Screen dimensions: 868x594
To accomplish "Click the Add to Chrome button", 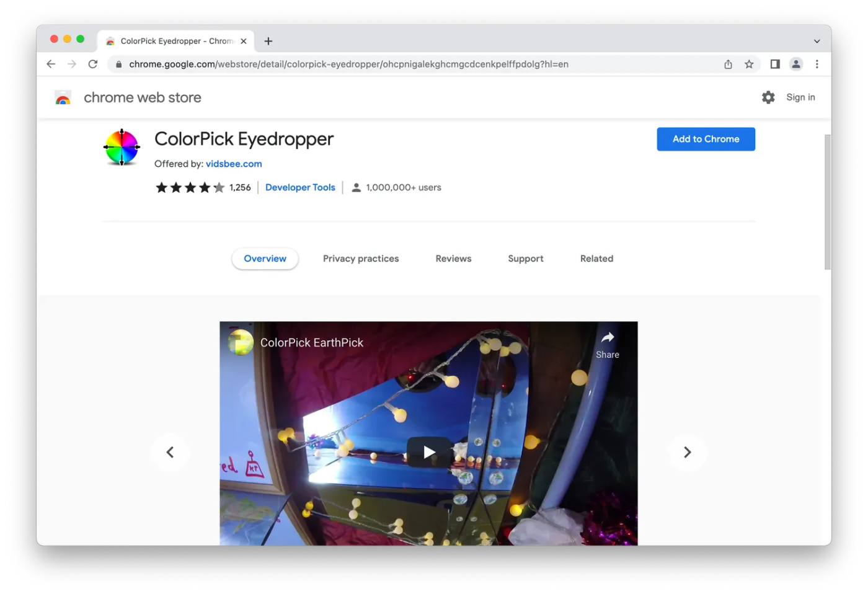I will point(706,139).
